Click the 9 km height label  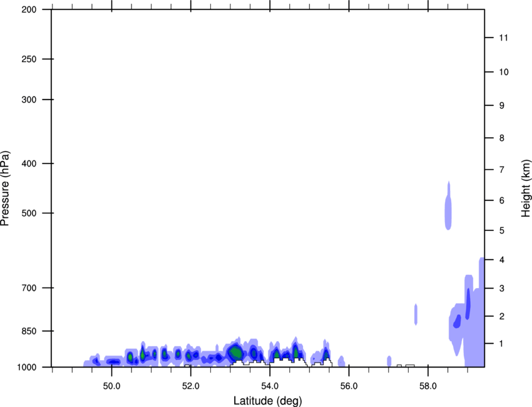[502, 106]
